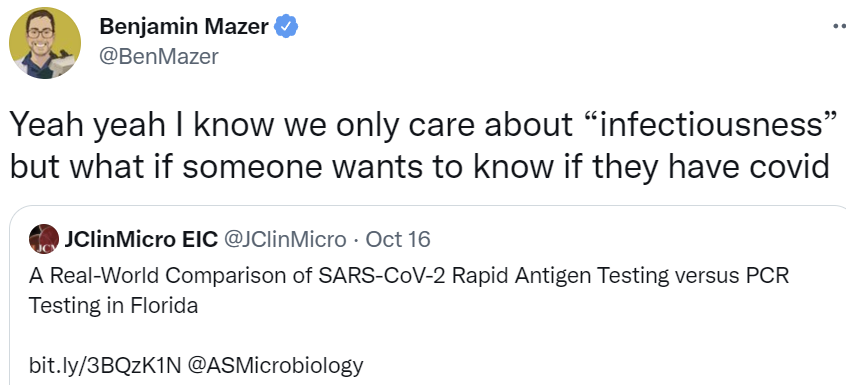
Task: Open the tweet's more options ellipsis
Action: pyautogui.click(x=840, y=25)
